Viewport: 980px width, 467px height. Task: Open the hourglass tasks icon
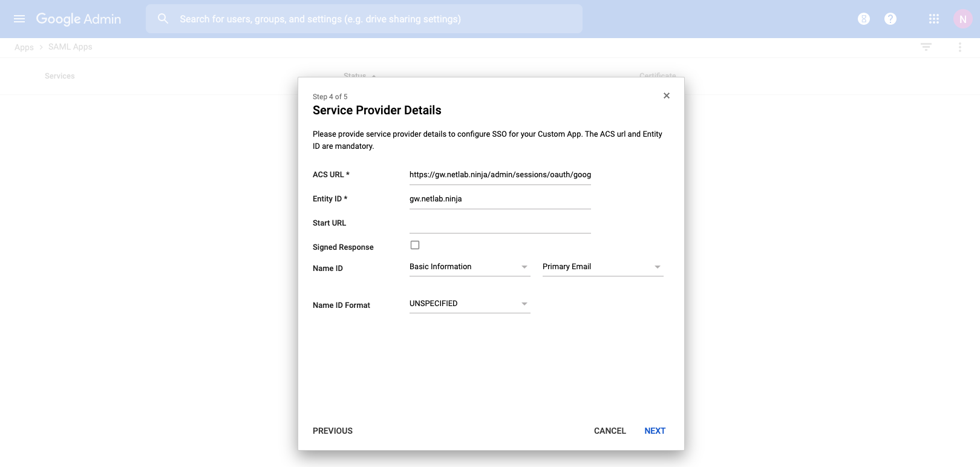(864, 19)
